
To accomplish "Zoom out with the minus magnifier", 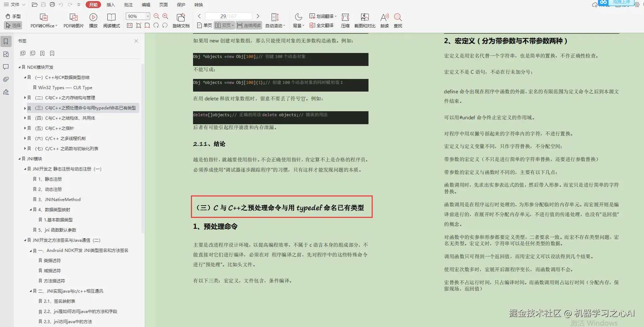I will [157, 16].
